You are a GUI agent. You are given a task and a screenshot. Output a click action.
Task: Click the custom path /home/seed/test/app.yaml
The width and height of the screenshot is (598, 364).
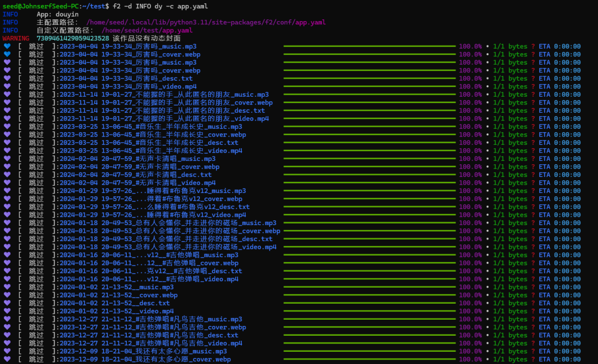point(147,30)
